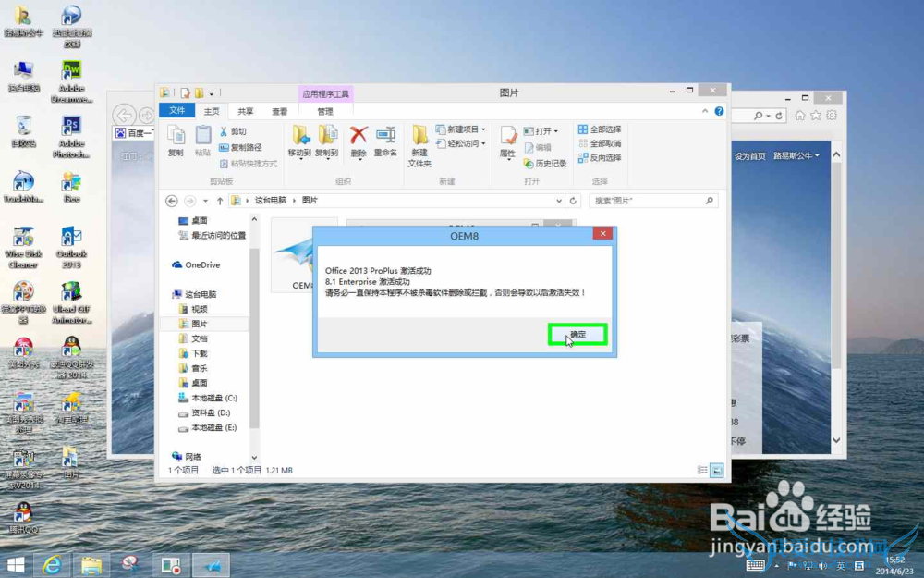Select 音乐 folder in navigation pane
Viewport: 924px width, 578px height.
193,368
